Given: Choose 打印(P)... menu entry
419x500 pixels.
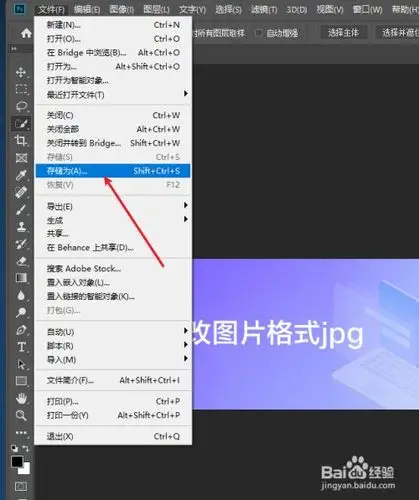Looking at the screenshot, I should 113,401.
